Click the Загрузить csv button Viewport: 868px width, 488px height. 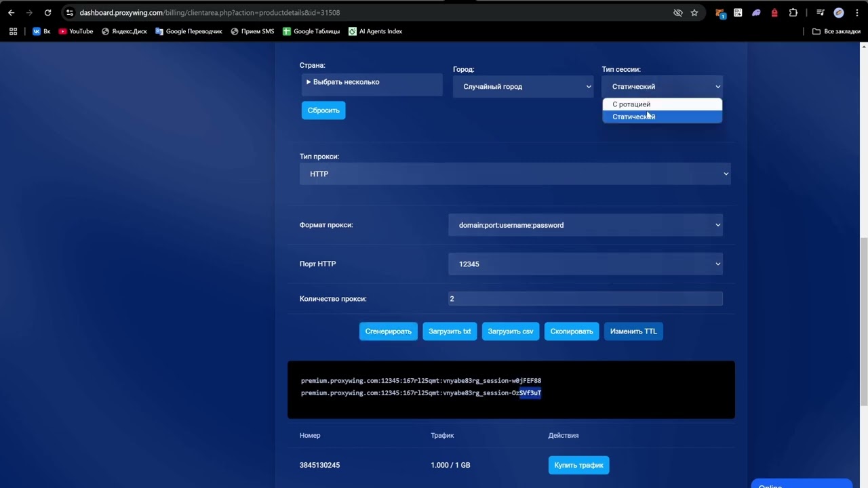coord(511,331)
